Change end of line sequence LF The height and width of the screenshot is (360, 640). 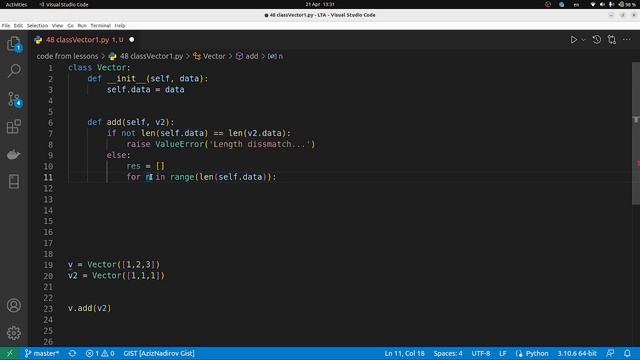pyautogui.click(x=502, y=353)
